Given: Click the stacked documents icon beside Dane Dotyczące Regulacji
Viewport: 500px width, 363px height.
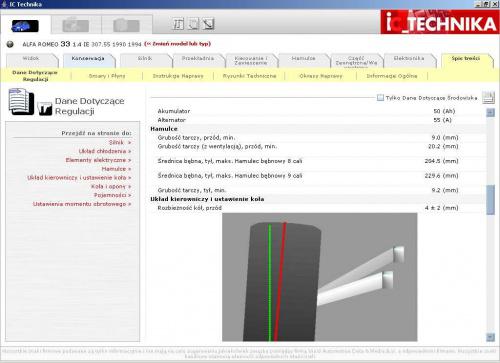Looking at the screenshot, I should click(21, 102).
